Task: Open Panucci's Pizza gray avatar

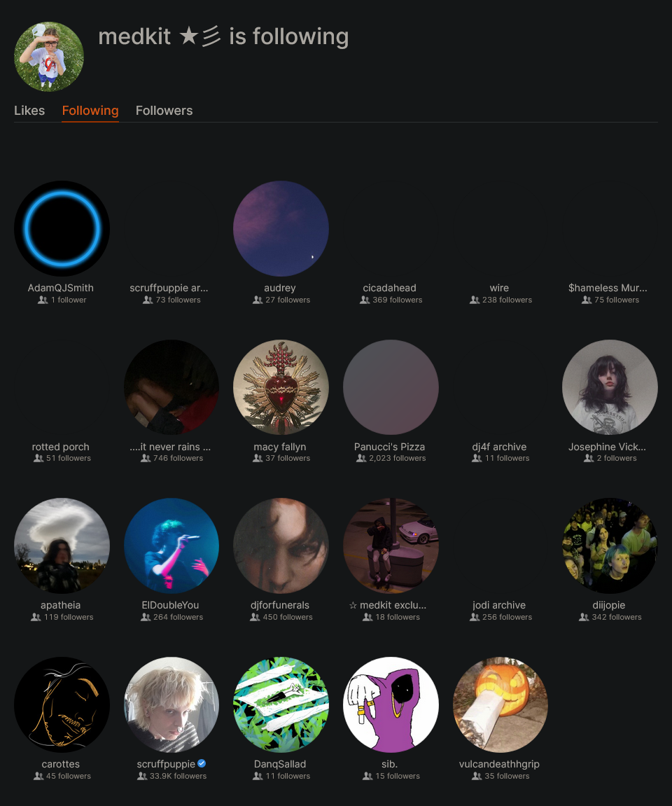Action: click(391, 387)
